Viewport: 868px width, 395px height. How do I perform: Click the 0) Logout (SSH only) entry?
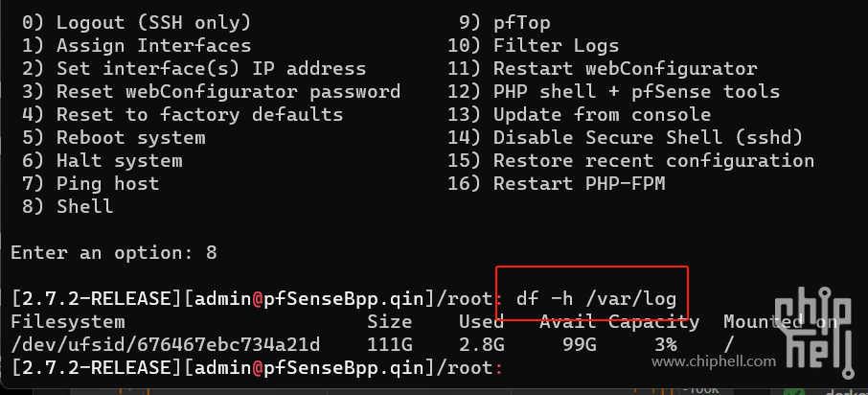coord(137,23)
